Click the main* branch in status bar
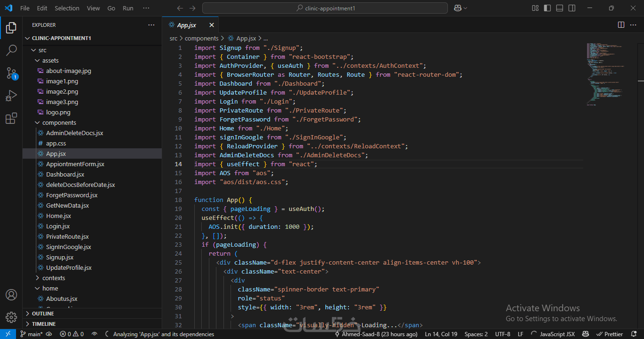The width and height of the screenshot is (644, 339). coord(31,334)
